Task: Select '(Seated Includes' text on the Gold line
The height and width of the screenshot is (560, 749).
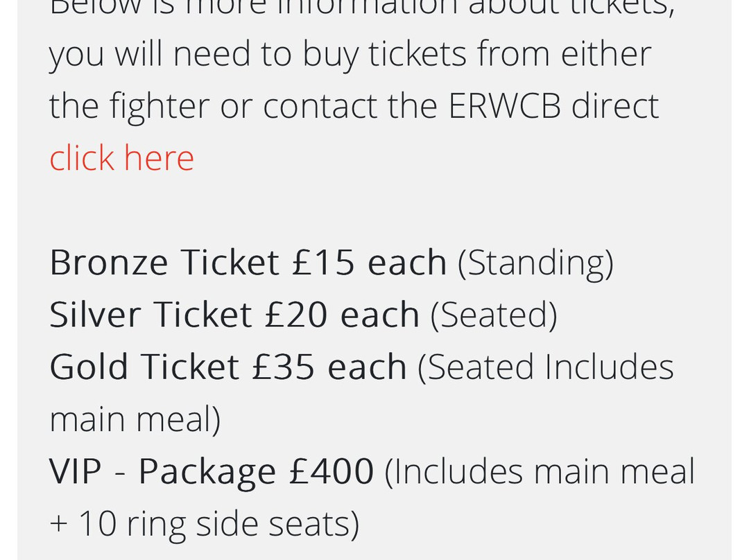Action: click(546, 367)
